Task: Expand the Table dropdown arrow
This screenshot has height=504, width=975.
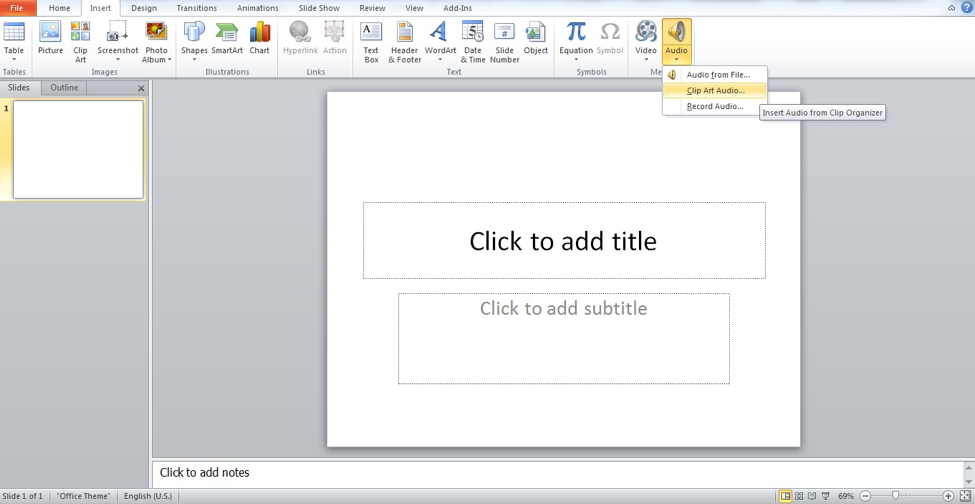Action: (14, 60)
